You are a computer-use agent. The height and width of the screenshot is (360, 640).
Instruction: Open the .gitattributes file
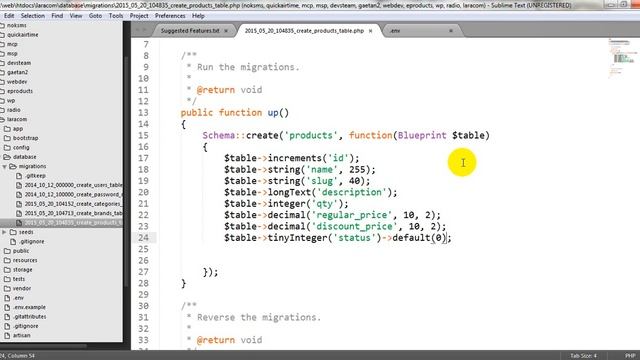[29, 317]
